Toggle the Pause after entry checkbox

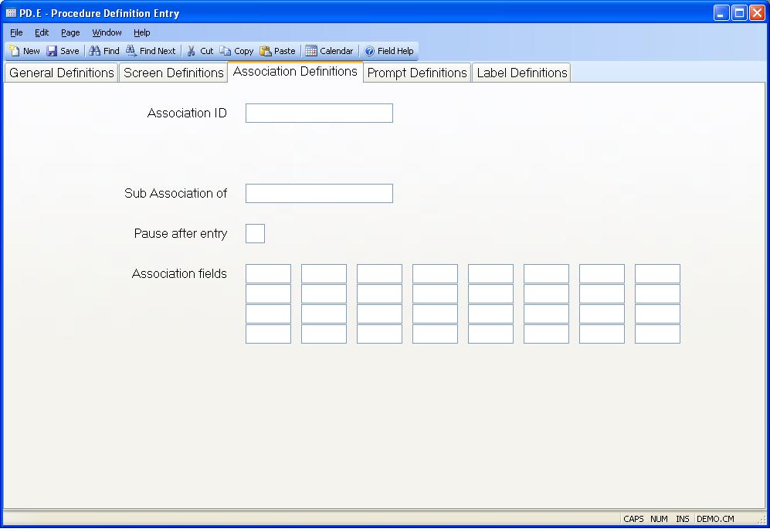point(255,234)
